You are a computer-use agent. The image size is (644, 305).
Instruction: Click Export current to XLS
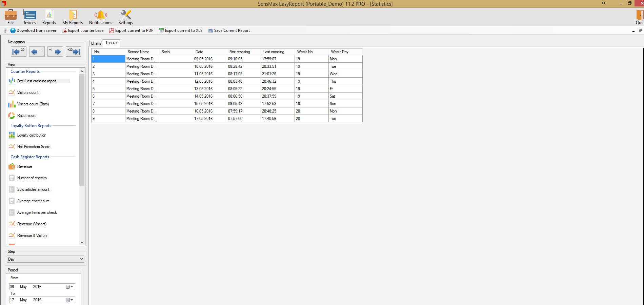[181, 30]
